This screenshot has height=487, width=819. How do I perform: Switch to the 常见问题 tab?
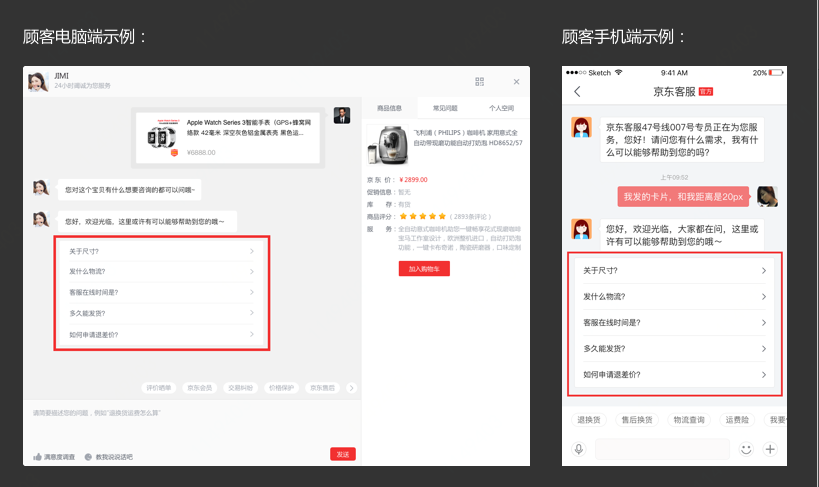(445, 107)
